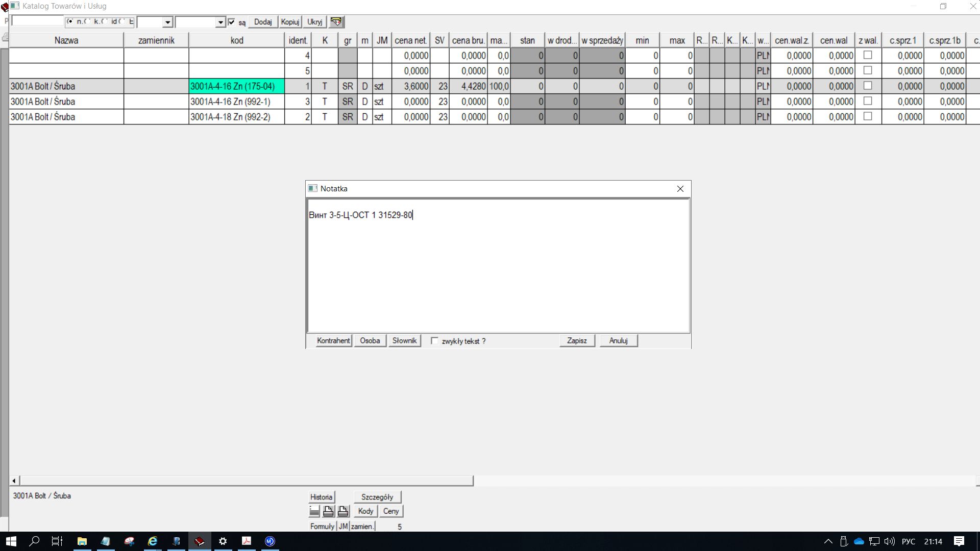Open Internet Explorer from the taskbar
This screenshot has width=980, height=551.
click(152, 541)
